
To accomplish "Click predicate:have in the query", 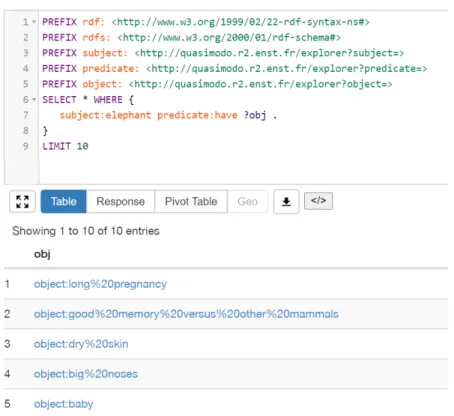I will coord(197,115).
